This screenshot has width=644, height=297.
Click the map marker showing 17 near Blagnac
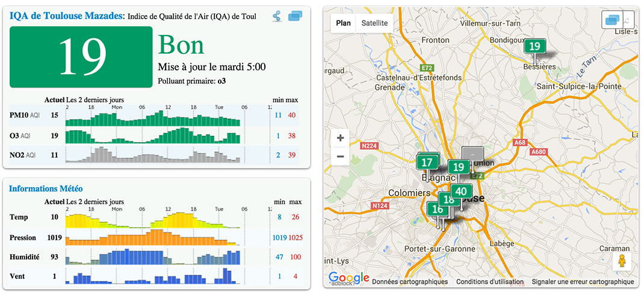coord(427,162)
